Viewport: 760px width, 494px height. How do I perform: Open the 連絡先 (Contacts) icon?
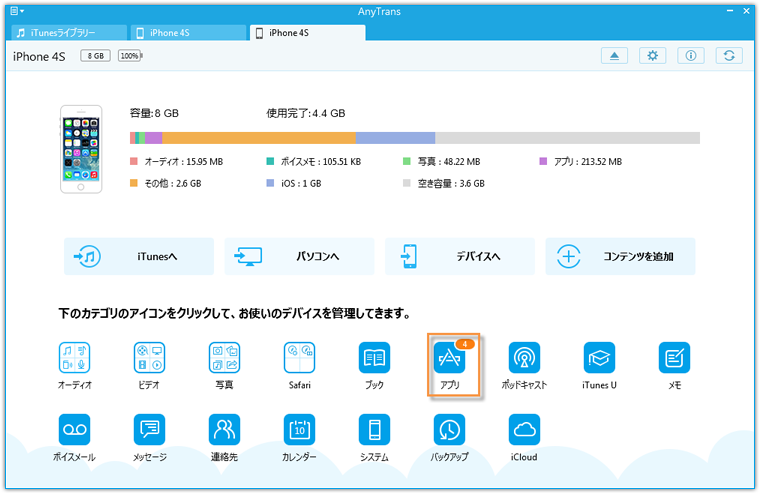tap(224, 430)
